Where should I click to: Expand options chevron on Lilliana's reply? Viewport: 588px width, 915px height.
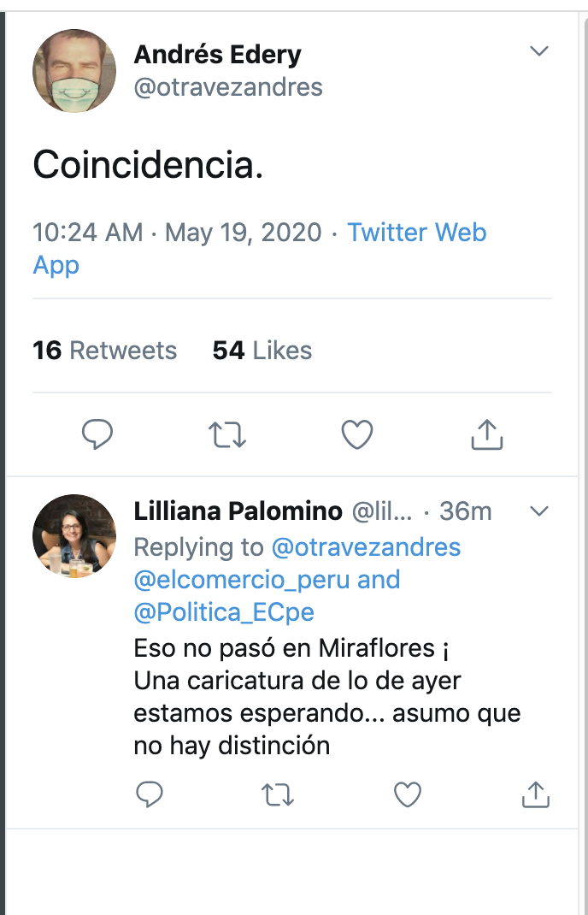pos(538,511)
